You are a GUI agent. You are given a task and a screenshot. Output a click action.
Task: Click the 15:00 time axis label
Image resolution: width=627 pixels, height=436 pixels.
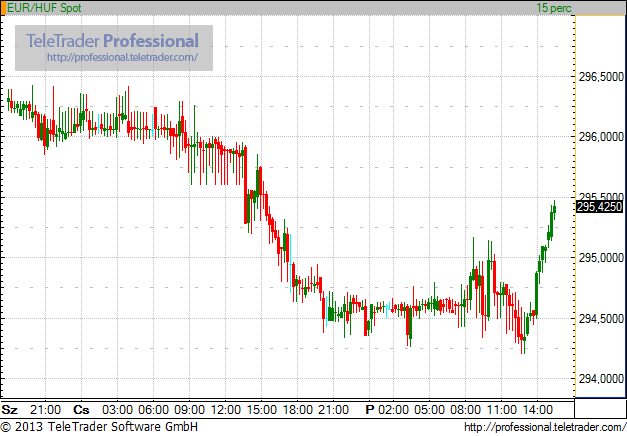click(x=262, y=410)
